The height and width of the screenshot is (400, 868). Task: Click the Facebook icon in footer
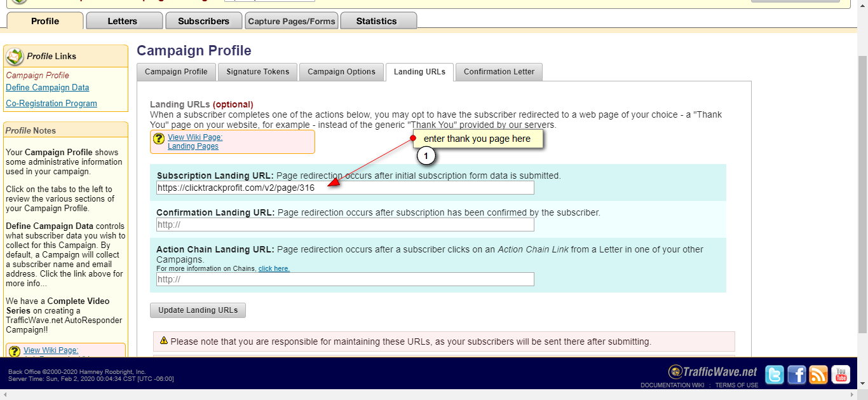click(x=797, y=375)
